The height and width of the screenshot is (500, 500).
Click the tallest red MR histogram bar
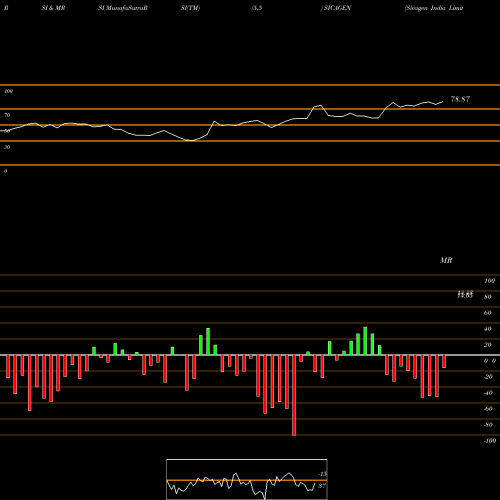click(294, 395)
